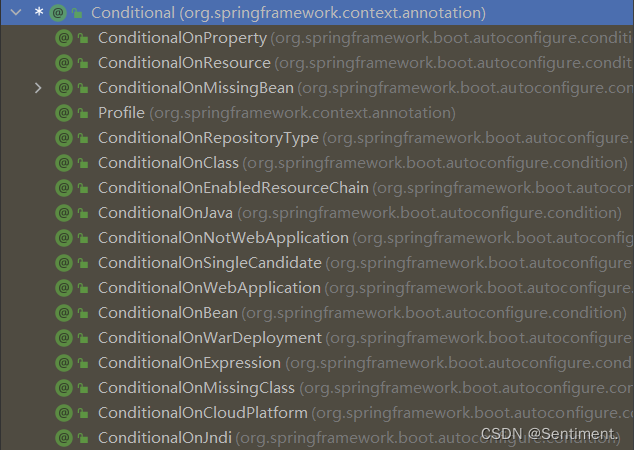Click the annotation icon of ConditionalOnProperty

tap(64, 38)
